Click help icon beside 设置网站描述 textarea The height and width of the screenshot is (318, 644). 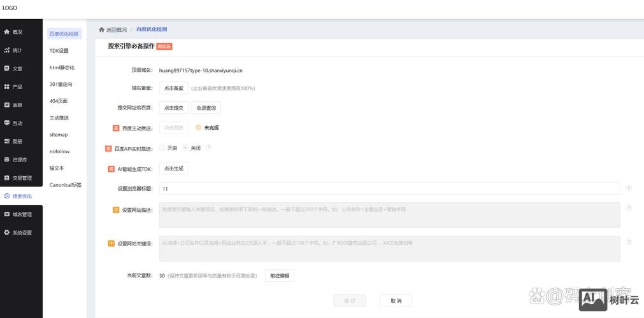coord(628,208)
